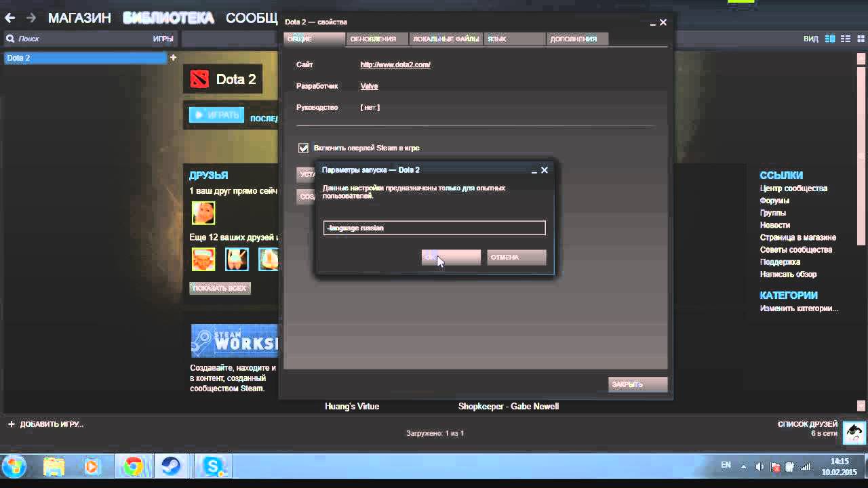868x488 pixels.
Task: Add a category with the plus icon
Action: click(x=173, y=58)
